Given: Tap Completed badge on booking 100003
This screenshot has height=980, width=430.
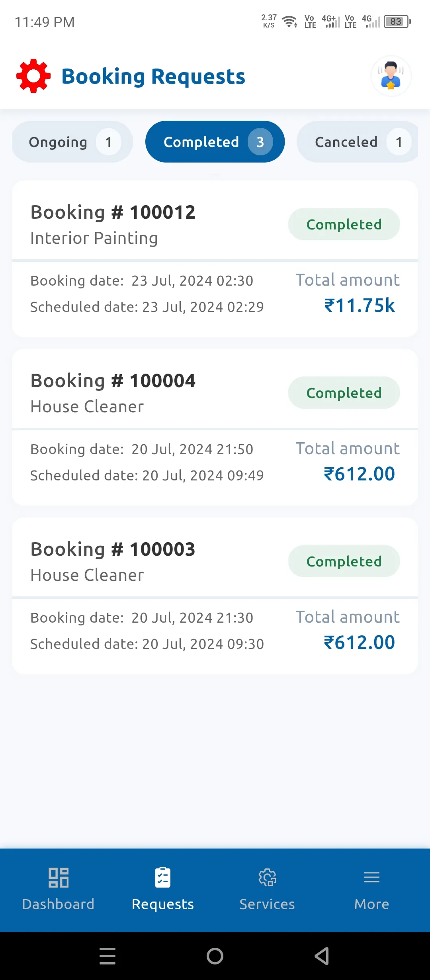Looking at the screenshot, I should 344,561.
